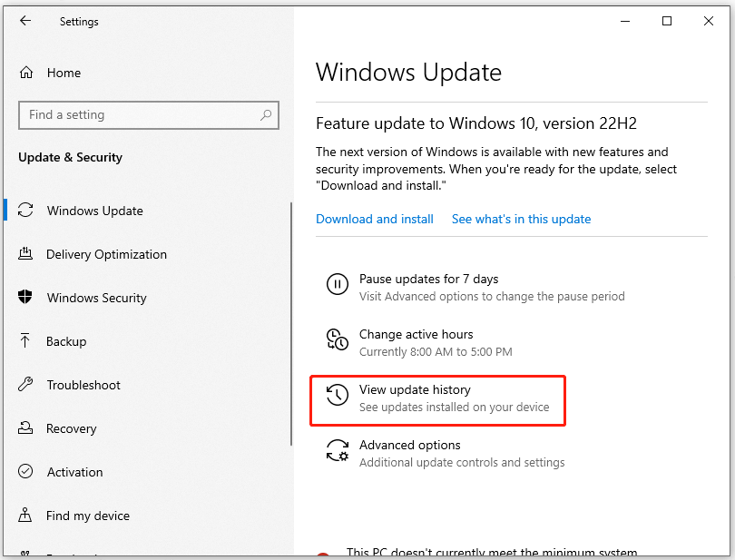Screen dimensions: 735x560
Task: Open the Download and install link
Action: [x=375, y=219]
